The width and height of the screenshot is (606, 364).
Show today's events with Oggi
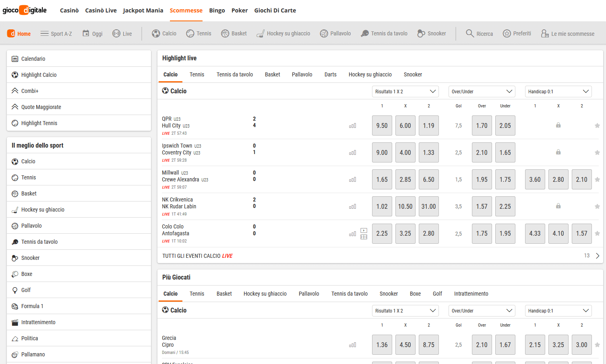(93, 34)
